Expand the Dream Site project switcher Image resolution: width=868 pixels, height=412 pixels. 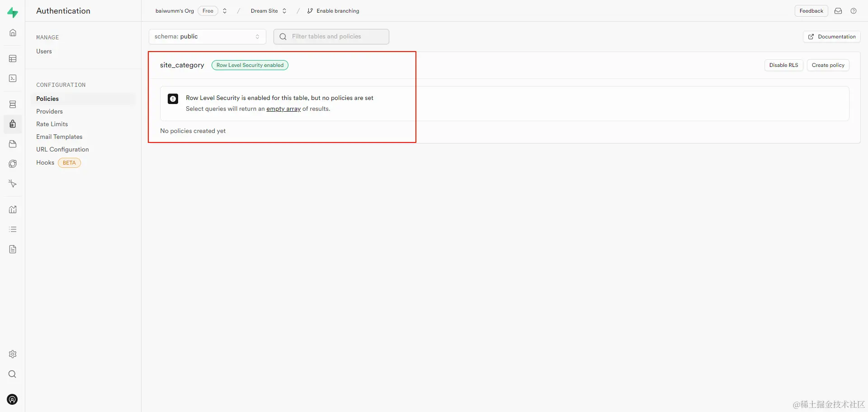click(x=284, y=11)
